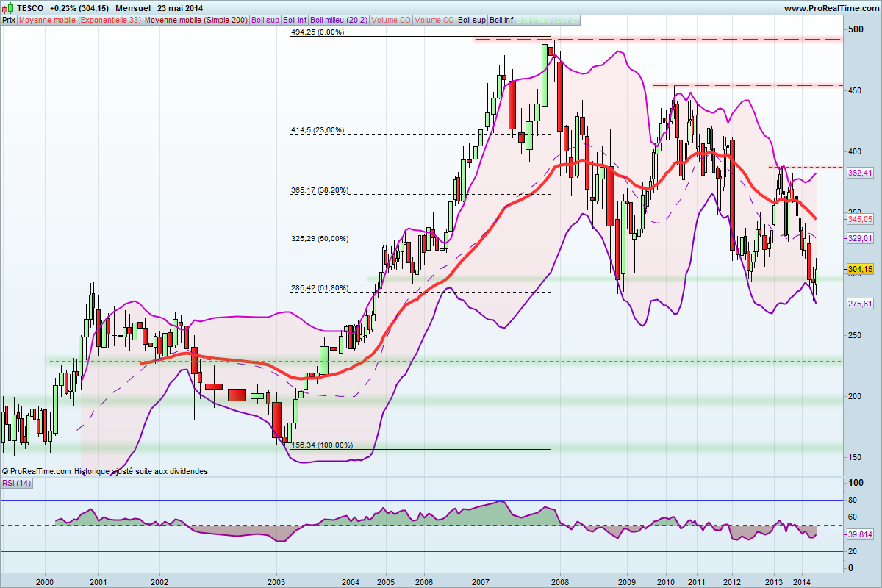Select the 414,5 (23,60%) Fibonacci label
Viewport: 882px width, 588px height.
[x=318, y=130]
